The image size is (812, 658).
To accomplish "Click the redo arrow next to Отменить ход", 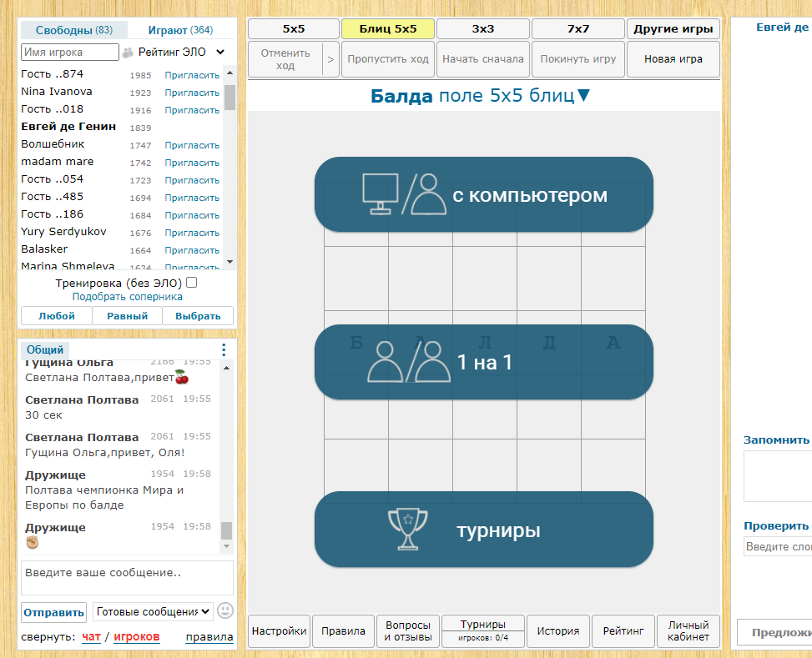I will [x=330, y=59].
